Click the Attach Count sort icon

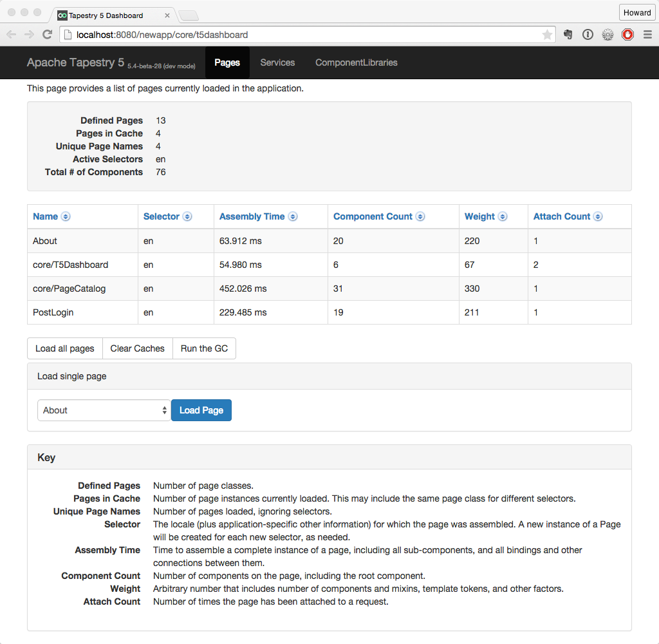[598, 217]
